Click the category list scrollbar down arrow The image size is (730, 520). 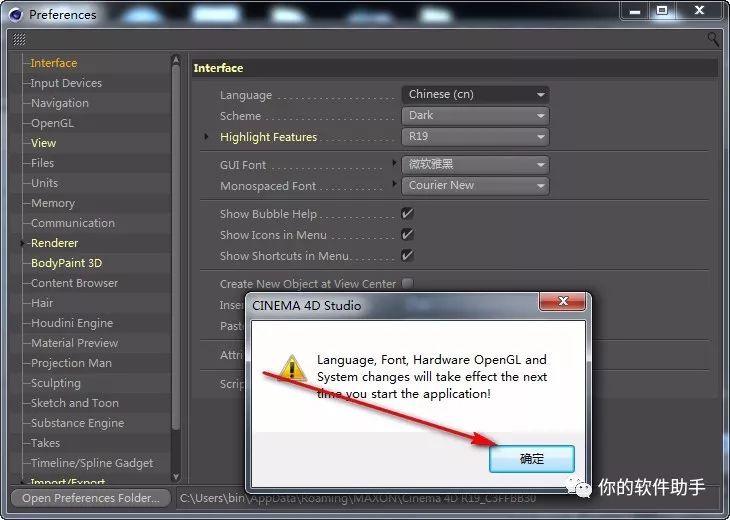176,477
